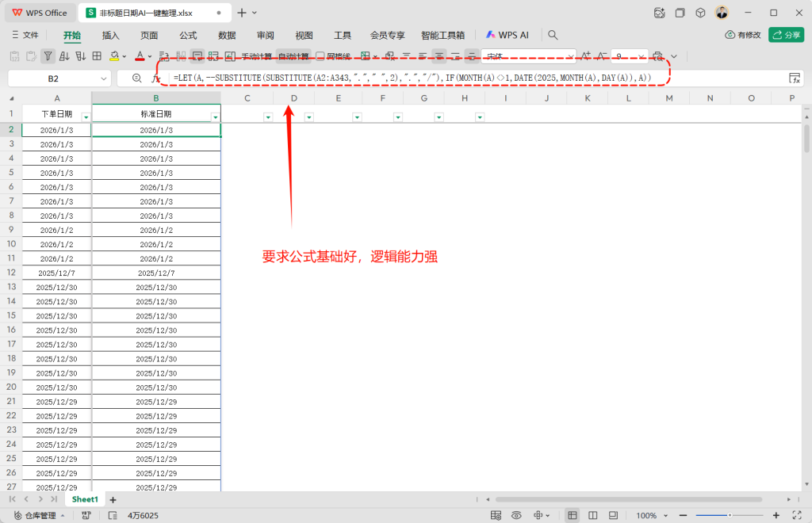Click the print preview toolbar icon
The height and width of the screenshot is (523, 812).
(657, 56)
